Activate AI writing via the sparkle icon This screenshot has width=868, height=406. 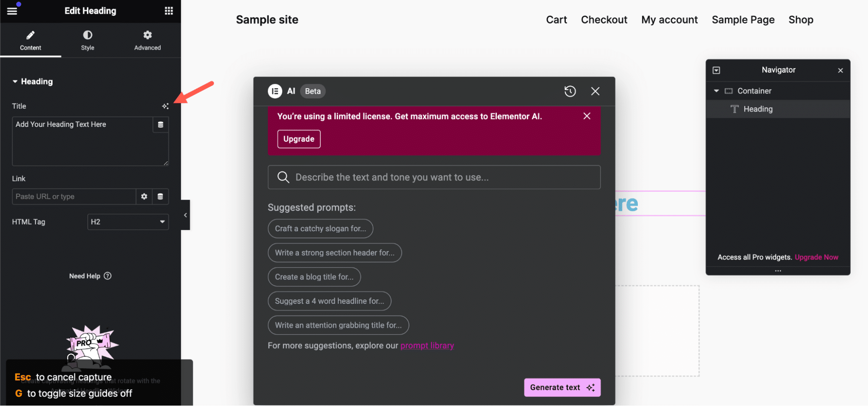[165, 106]
